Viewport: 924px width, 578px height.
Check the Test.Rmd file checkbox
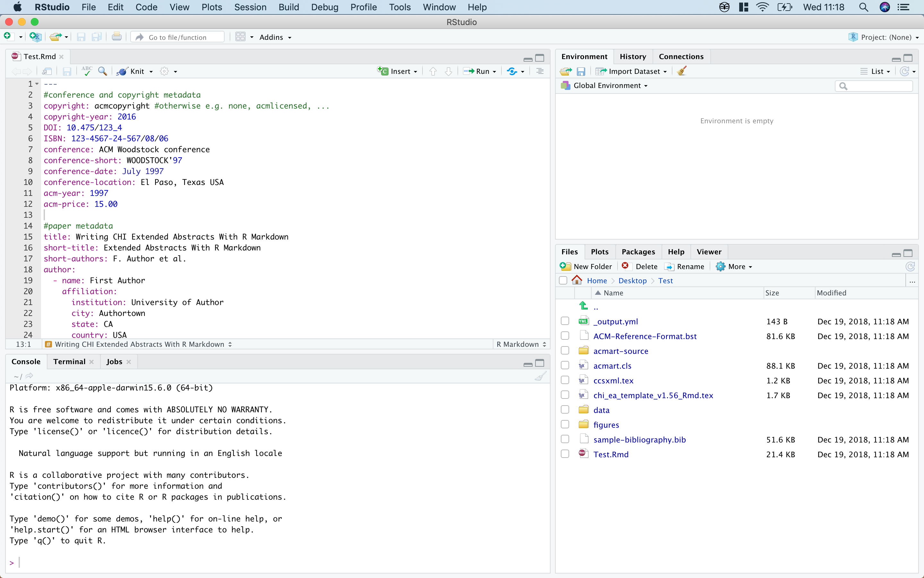click(x=565, y=454)
